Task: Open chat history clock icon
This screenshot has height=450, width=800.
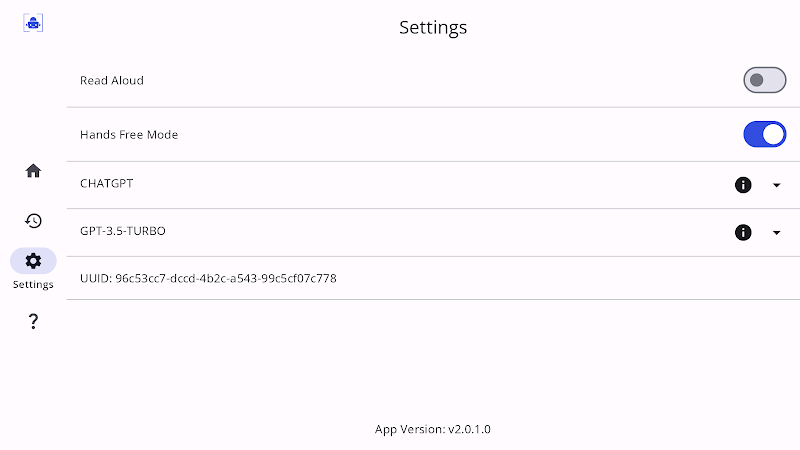Action: click(33, 220)
